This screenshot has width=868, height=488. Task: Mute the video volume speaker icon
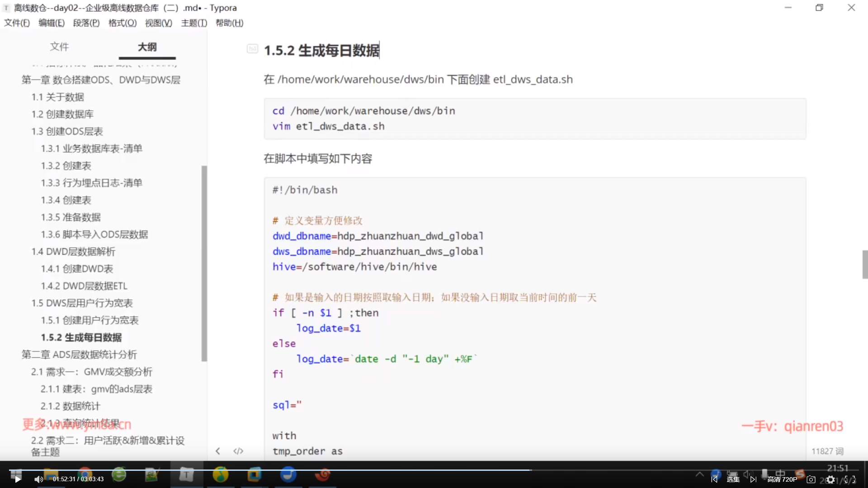pyautogui.click(x=38, y=479)
